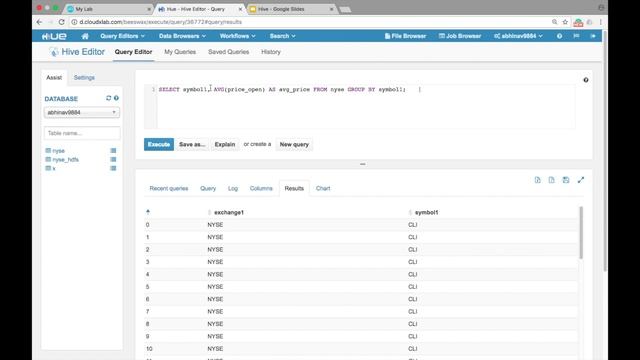Select nyse table in the list

click(x=58, y=151)
